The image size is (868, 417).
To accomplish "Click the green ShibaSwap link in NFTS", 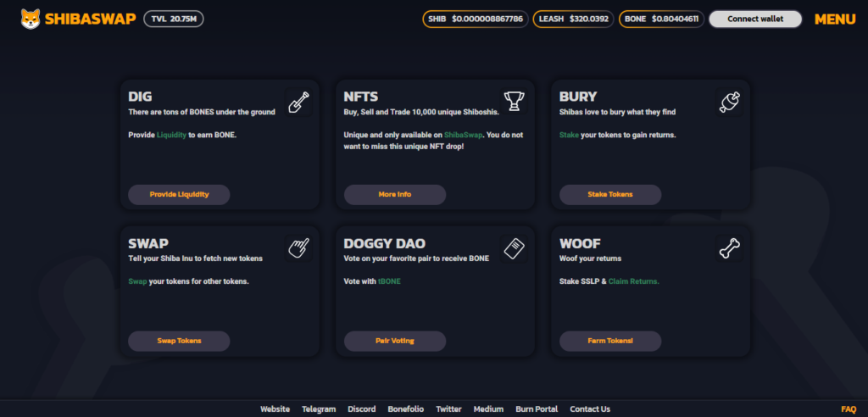I will [464, 135].
